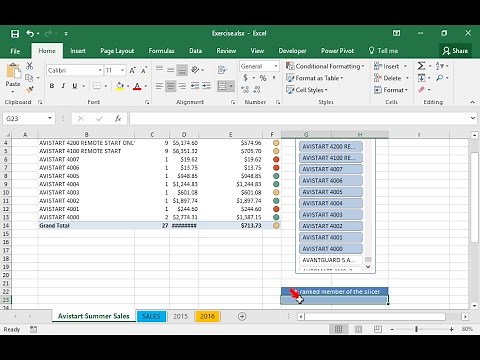The width and height of the screenshot is (480, 360).
Task: Select AVANTGUARD 5 A... slicer item
Action: point(331,260)
